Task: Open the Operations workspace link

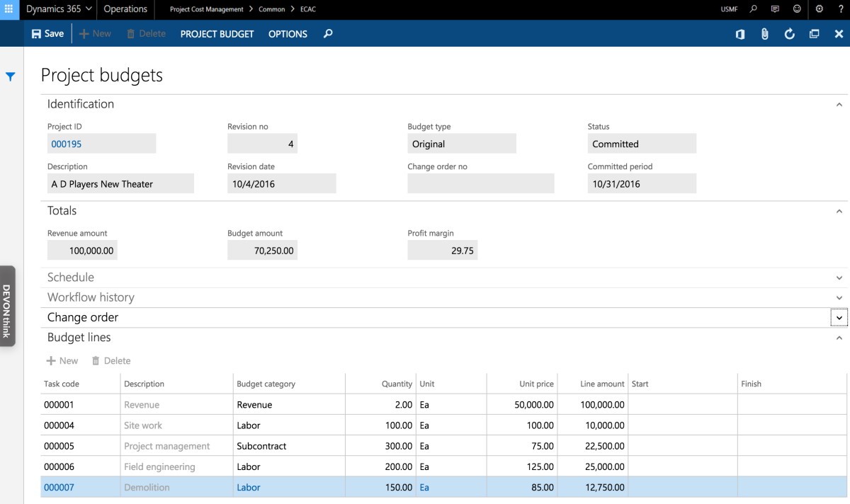Action: coord(125,9)
